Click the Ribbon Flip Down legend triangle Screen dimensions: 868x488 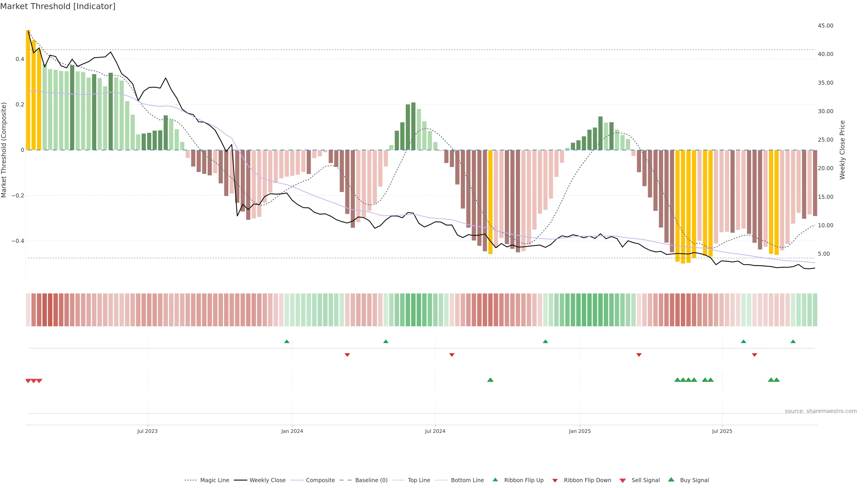point(555,481)
